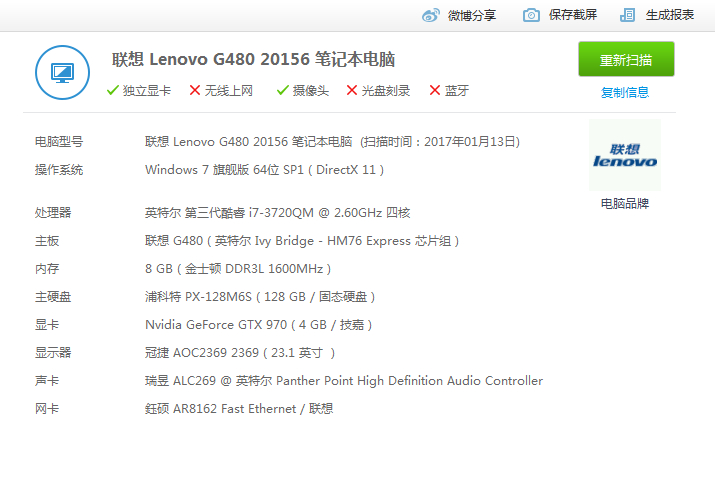Click the 摄像头 feature label
This screenshot has width=715, height=500.
[x=311, y=91]
